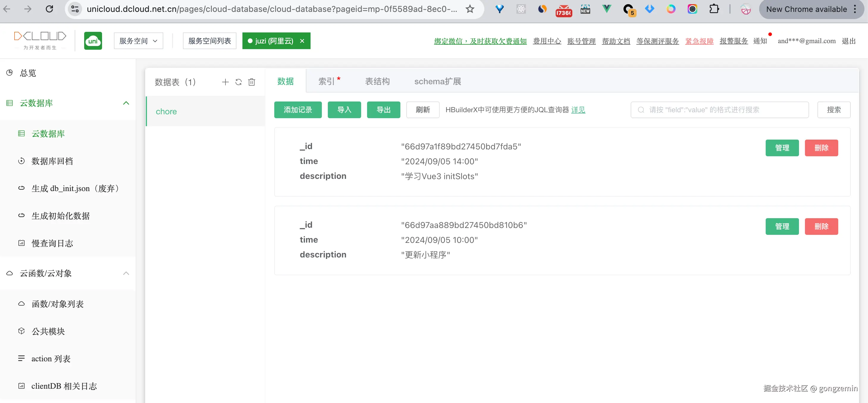
Task: Click the green uni logo icon
Action: pyautogui.click(x=93, y=41)
